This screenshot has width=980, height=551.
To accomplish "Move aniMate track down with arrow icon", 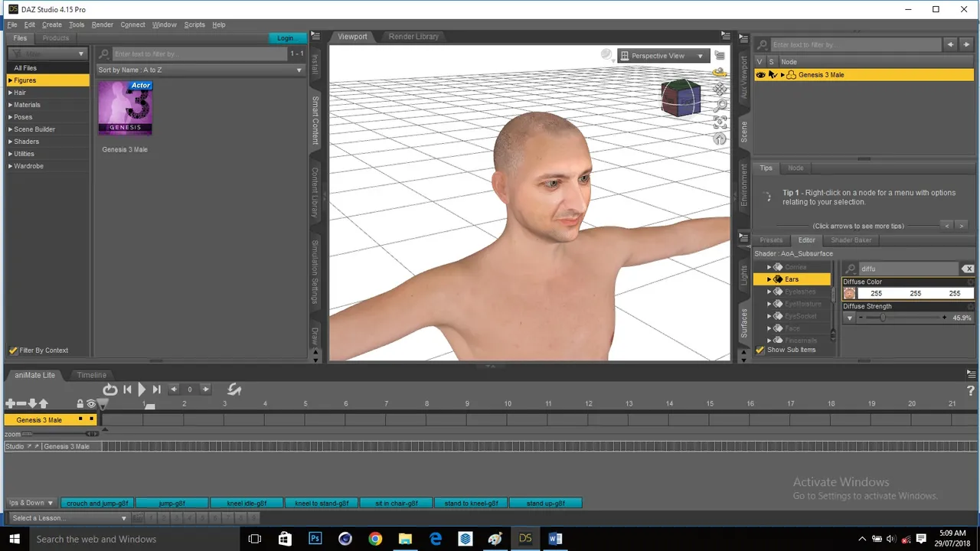I will (x=32, y=403).
